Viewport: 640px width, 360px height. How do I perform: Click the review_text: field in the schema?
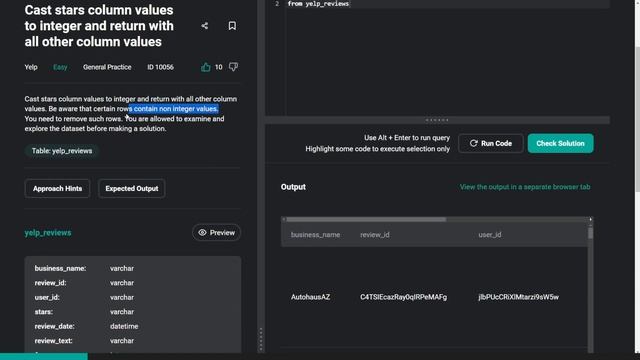pyautogui.click(x=53, y=341)
